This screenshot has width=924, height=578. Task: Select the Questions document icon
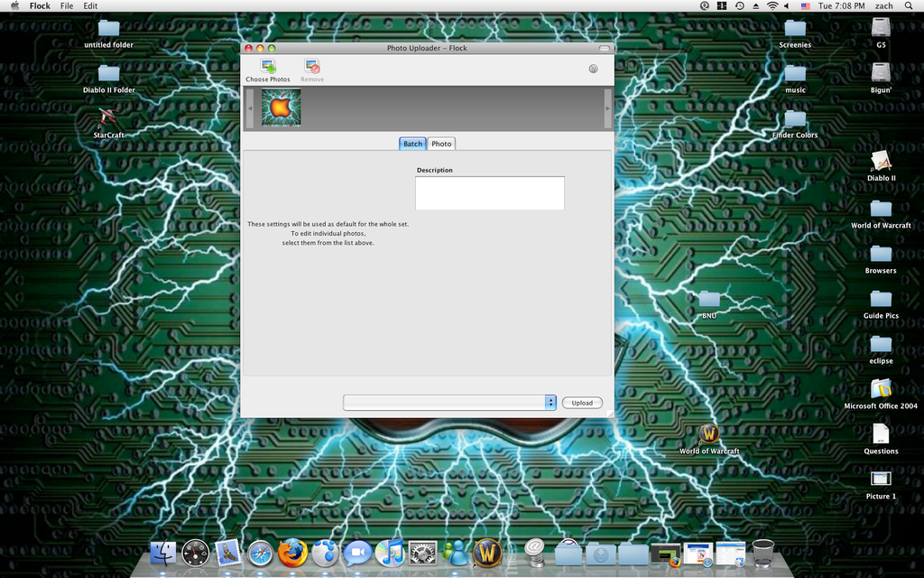tap(881, 440)
